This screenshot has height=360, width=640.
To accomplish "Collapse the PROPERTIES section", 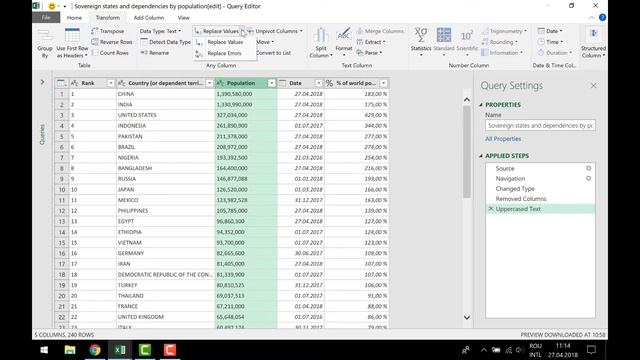I will coord(481,105).
